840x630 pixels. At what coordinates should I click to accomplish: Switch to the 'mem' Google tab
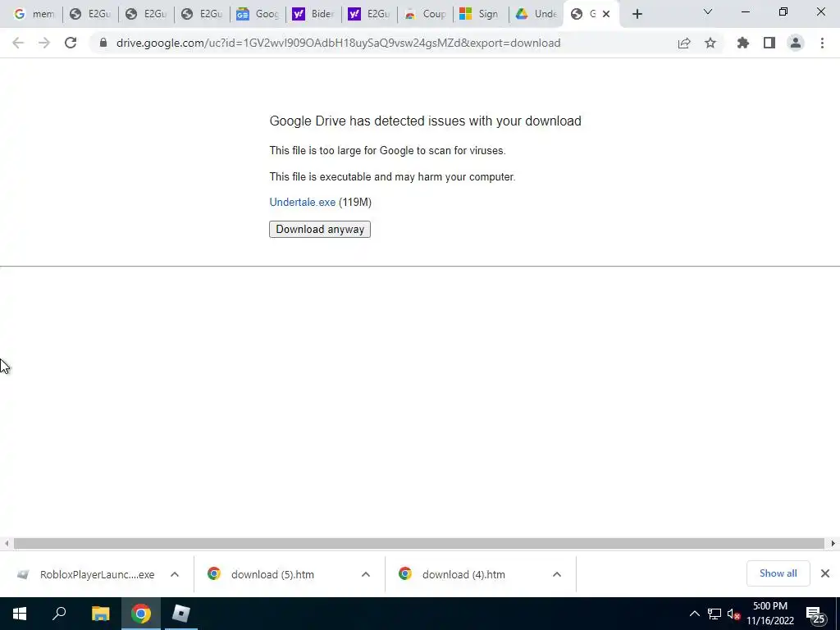pos(34,15)
